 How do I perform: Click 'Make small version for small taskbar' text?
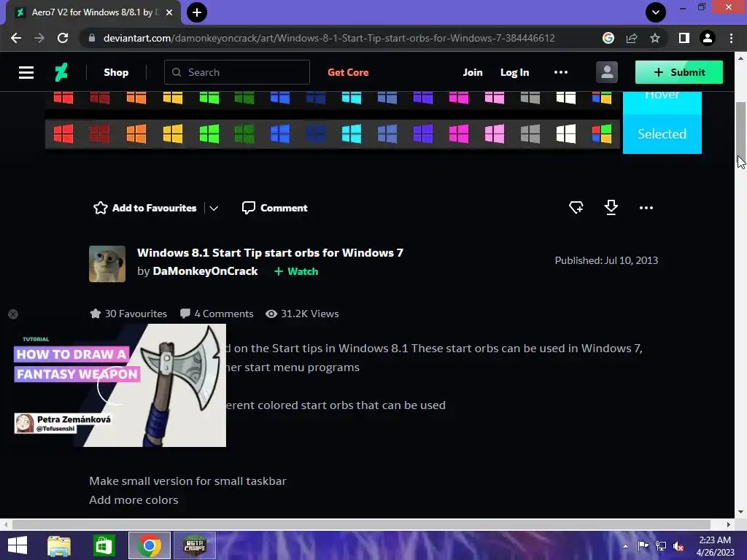187,481
